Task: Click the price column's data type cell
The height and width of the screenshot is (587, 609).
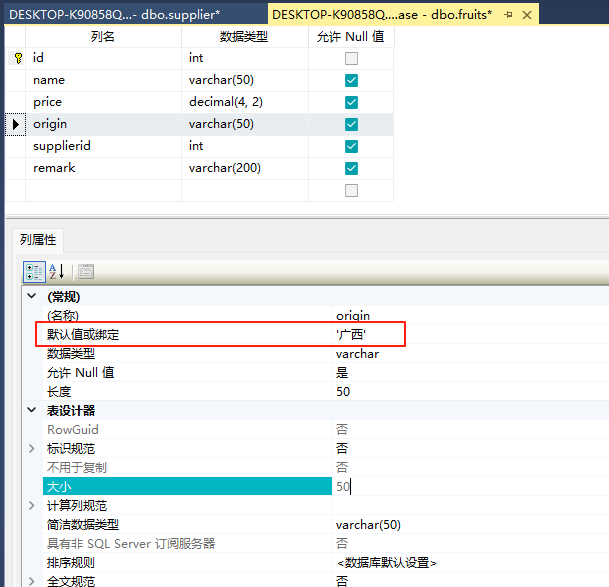Action: pyautogui.click(x=243, y=102)
